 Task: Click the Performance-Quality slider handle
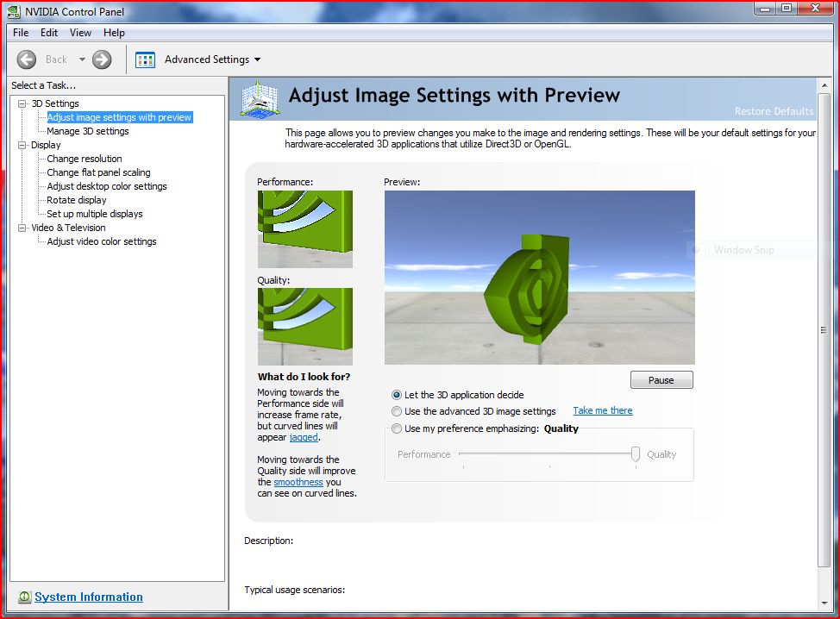(636, 454)
